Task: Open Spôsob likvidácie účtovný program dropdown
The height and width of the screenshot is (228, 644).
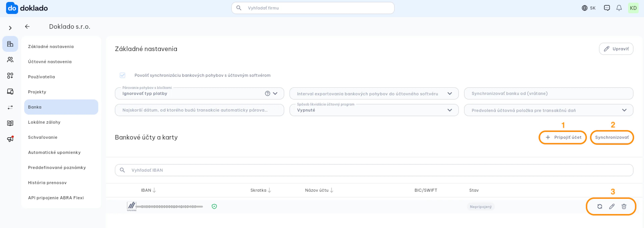Action: tap(374, 110)
